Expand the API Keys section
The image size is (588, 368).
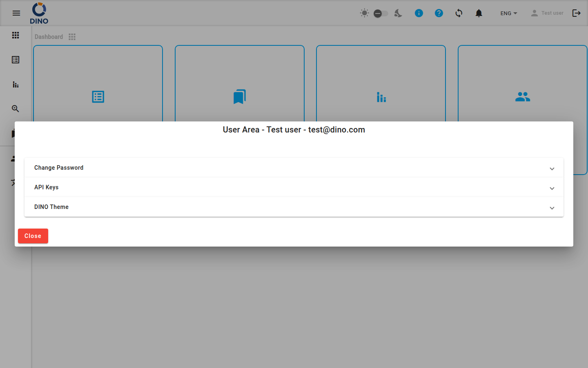(x=294, y=187)
